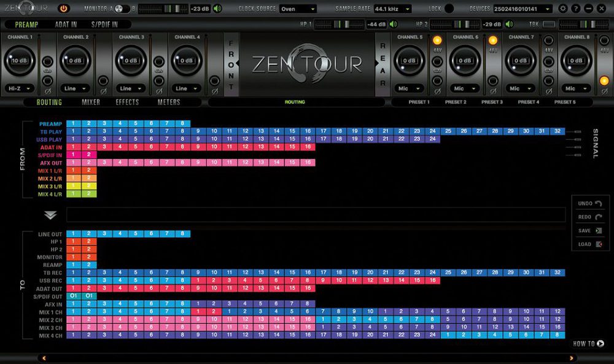The width and height of the screenshot is (614, 364).
Task: Switch to the MIXER tab
Action: tap(91, 102)
